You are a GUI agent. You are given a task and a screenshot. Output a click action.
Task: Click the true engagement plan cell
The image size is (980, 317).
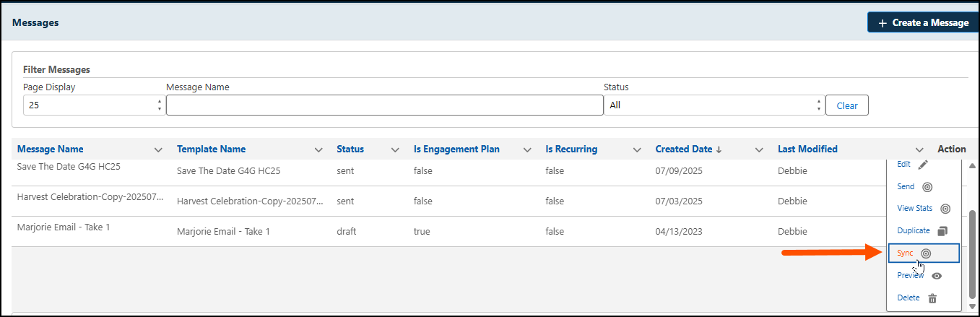[422, 232]
